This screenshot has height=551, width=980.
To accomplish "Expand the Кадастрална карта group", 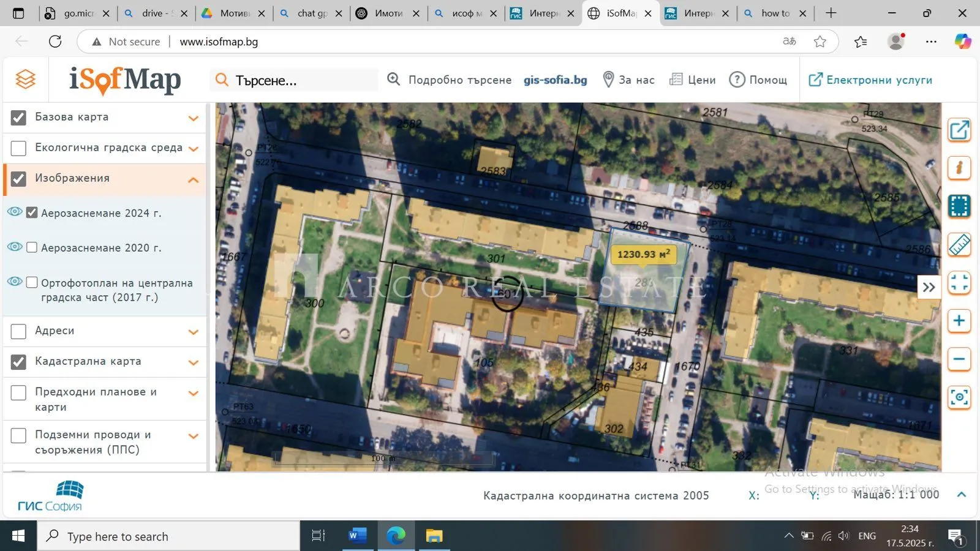I will coord(194,362).
